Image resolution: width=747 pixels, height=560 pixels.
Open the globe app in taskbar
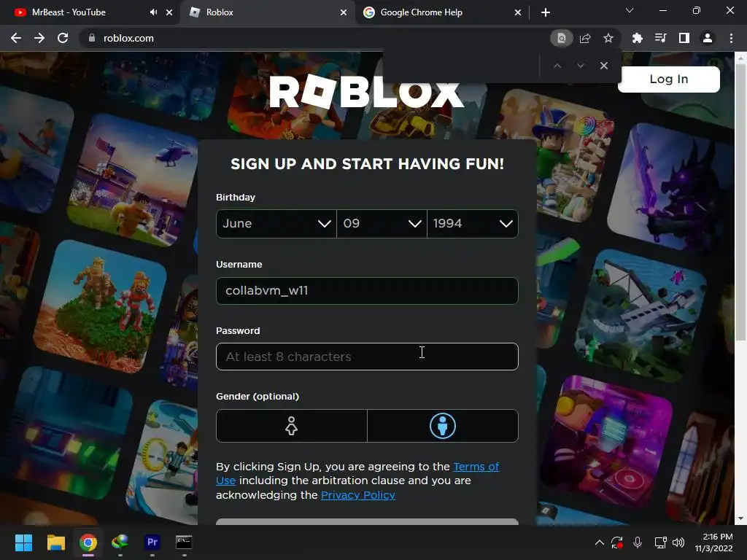(x=120, y=542)
